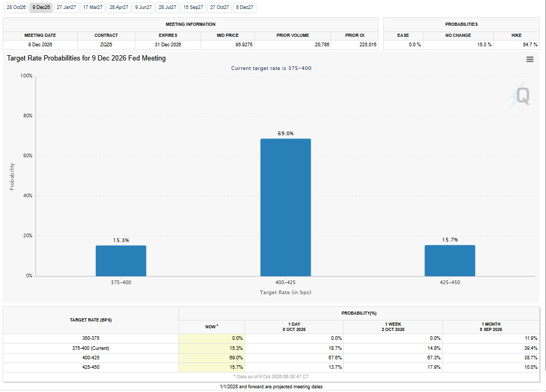Screen dimensions: 546x392
Task: Click the 1 Day value 18.7%
Action: (x=335, y=348)
